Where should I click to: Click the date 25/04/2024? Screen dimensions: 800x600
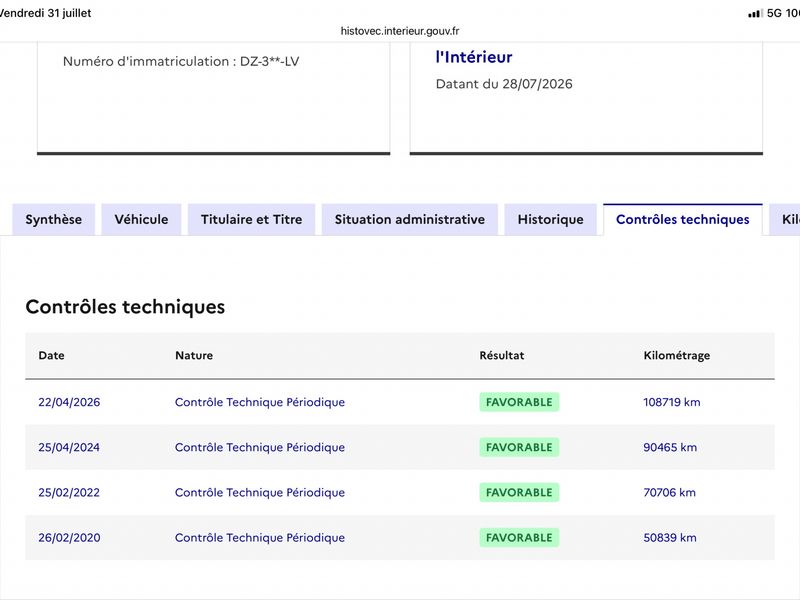pyautogui.click(x=69, y=447)
